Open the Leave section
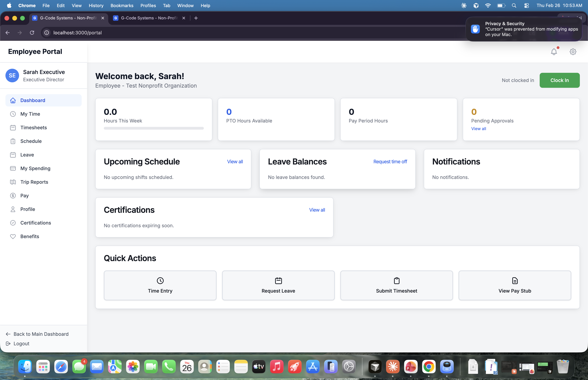The width and height of the screenshot is (588, 380). [x=27, y=155]
